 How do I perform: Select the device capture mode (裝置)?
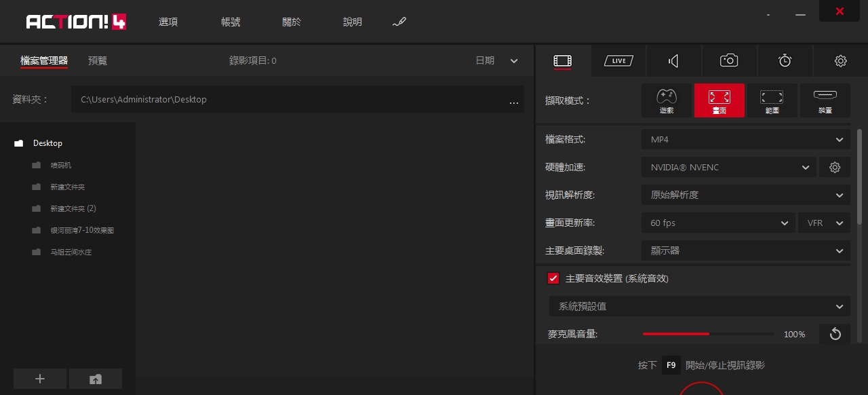pos(825,100)
